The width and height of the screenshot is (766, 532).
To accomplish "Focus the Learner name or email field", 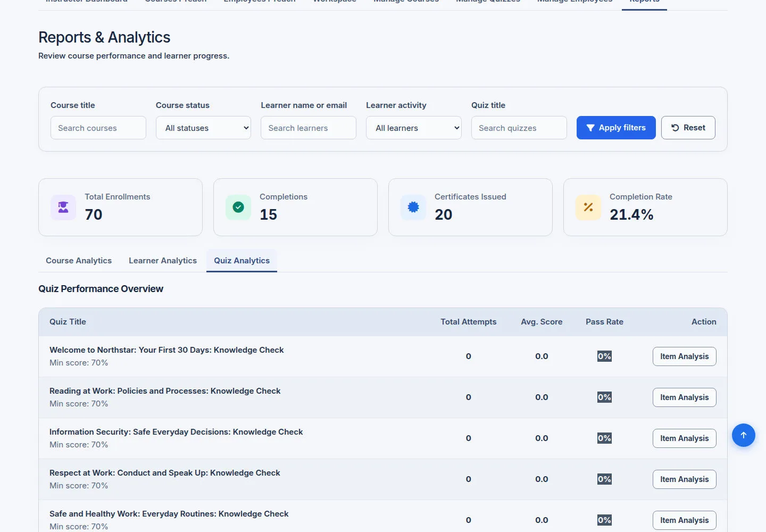I will 309,128.
